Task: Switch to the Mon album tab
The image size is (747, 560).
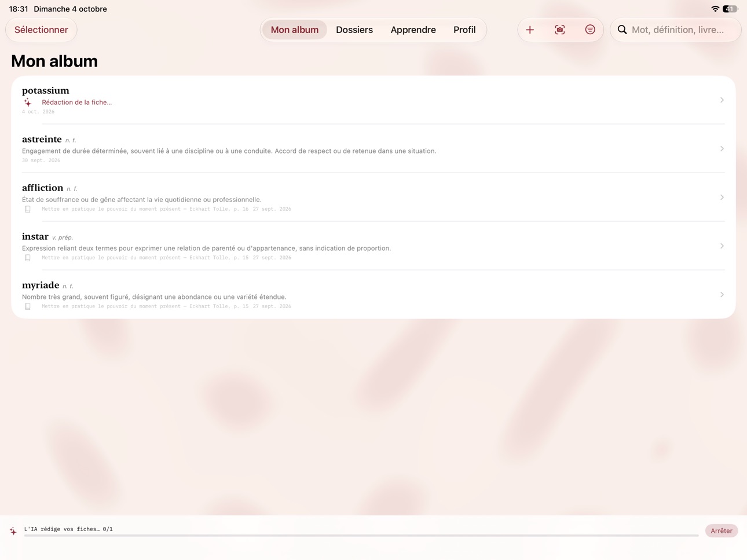Action: point(295,30)
